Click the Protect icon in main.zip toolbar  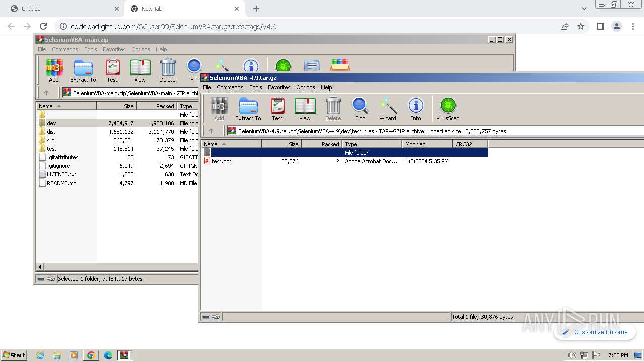click(340, 66)
